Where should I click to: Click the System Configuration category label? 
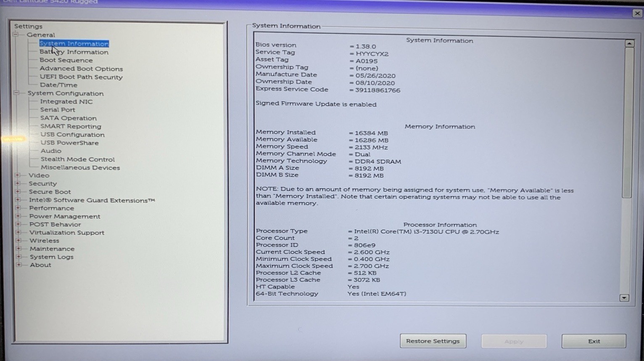tap(66, 93)
